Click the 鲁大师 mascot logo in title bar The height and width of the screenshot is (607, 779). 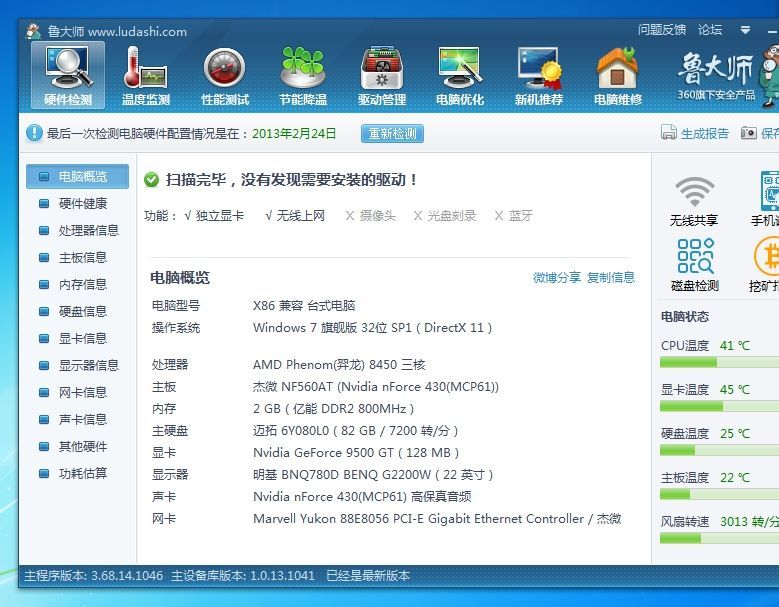coord(33,31)
